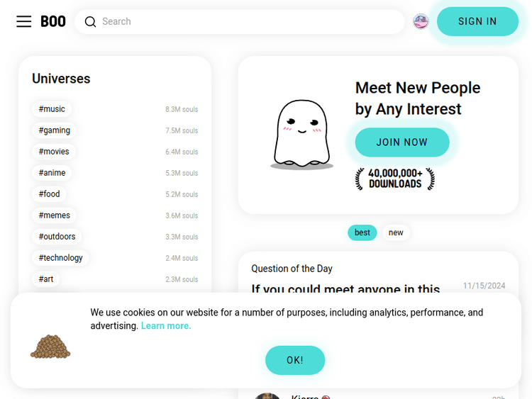
Task: Open the #gaming universe tag
Action: [x=55, y=130]
